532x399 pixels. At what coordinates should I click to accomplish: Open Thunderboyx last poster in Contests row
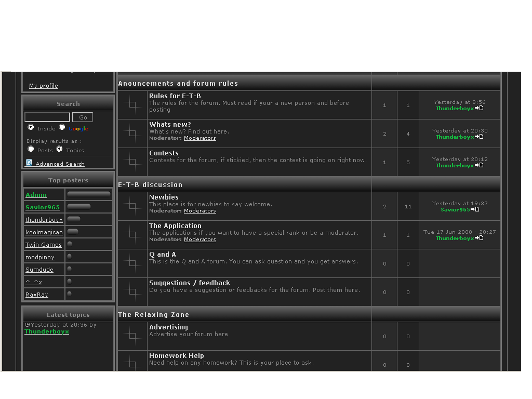pos(455,165)
